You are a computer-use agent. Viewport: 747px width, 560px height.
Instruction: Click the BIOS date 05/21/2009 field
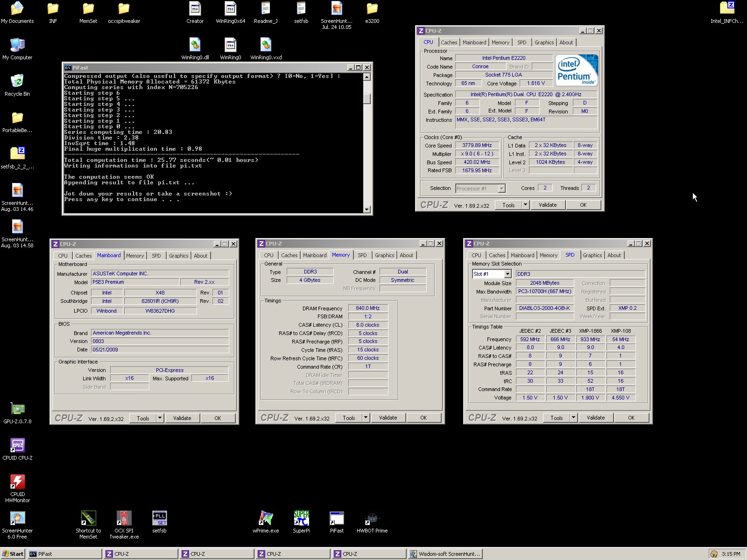click(x=160, y=350)
